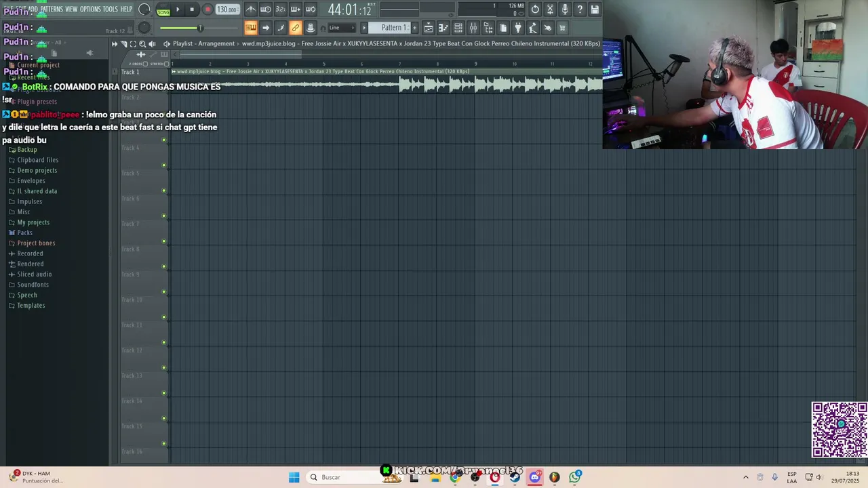This screenshot has height=488, width=868.
Task: Click the arrow left of Pattern 1
Action: (364, 28)
